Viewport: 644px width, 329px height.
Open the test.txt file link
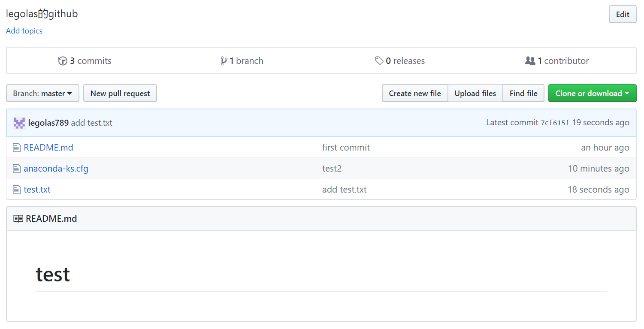(37, 190)
